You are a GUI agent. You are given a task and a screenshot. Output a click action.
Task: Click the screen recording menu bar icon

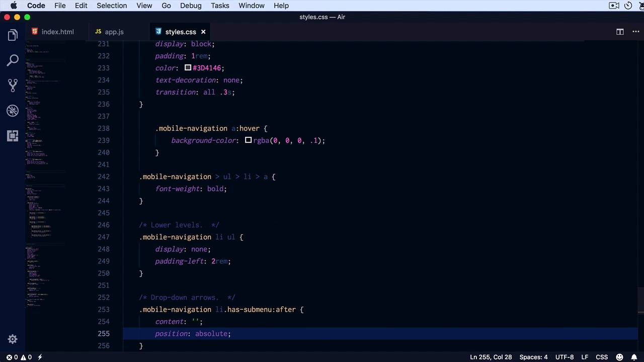pyautogui.click(x=614, y=6)
